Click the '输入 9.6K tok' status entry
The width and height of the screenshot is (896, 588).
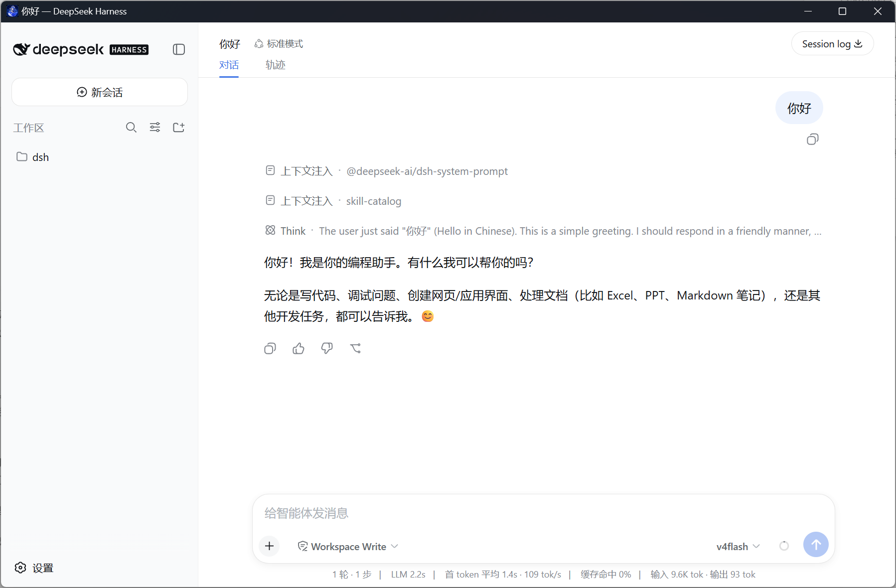pos(677,575)
